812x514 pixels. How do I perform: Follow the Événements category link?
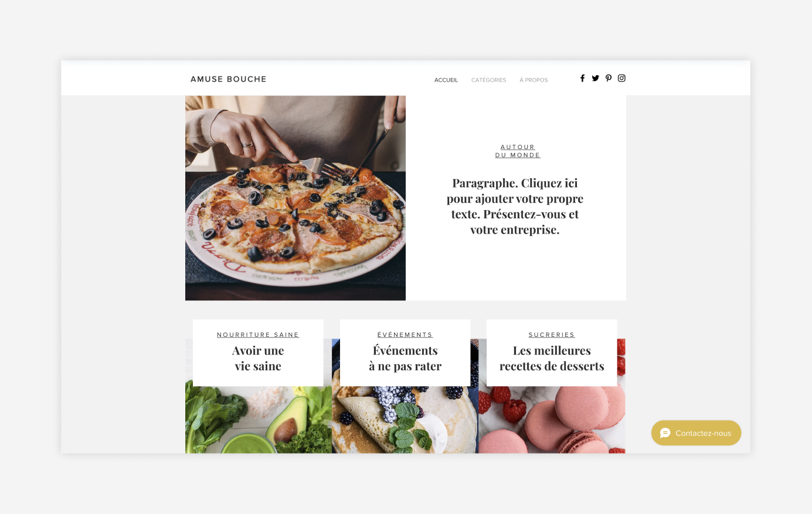pos(405,334)
